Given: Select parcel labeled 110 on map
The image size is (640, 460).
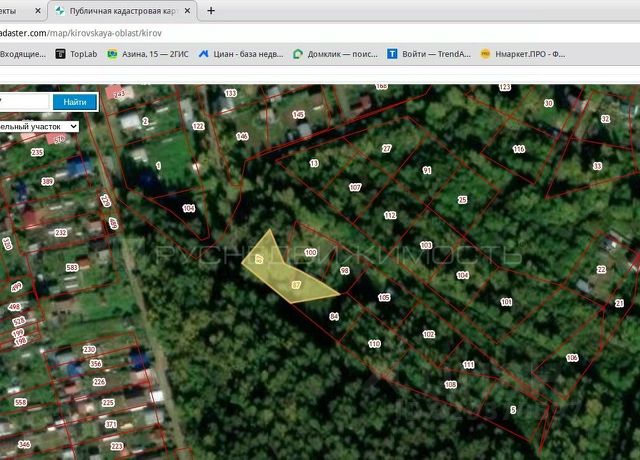Looking at the screenshot, I should [x=374, y=344].
